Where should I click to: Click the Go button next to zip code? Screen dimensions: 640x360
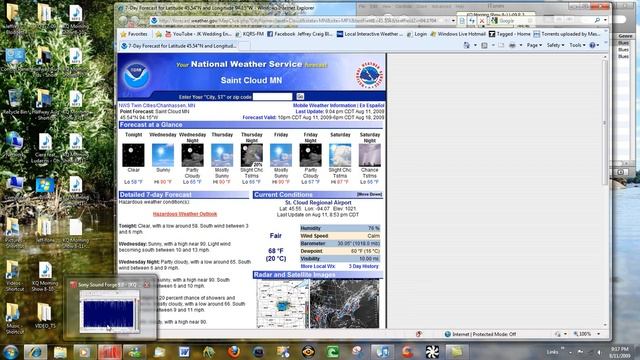tap(300, 96)
